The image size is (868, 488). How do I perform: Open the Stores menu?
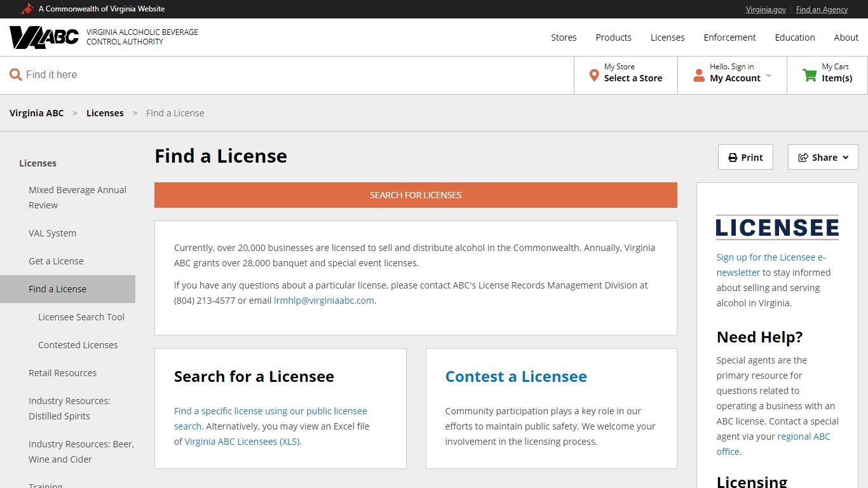tap(564, 37)
